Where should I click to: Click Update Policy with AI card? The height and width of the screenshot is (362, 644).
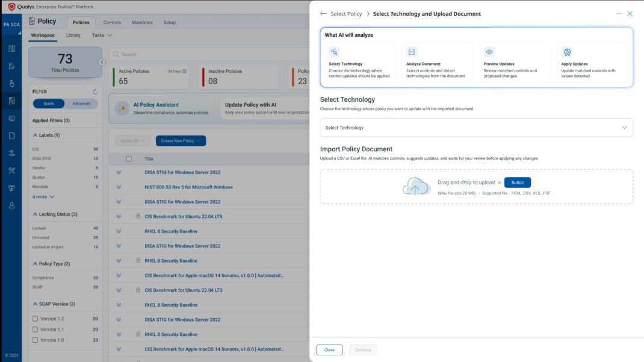pos(265,108)
